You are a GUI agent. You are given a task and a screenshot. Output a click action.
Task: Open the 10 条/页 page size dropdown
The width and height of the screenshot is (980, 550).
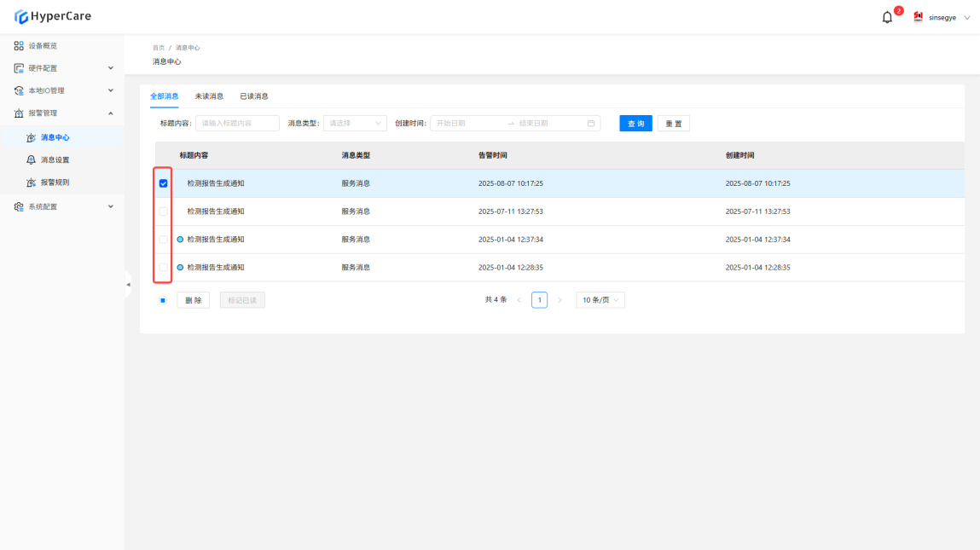pos(600,300)
